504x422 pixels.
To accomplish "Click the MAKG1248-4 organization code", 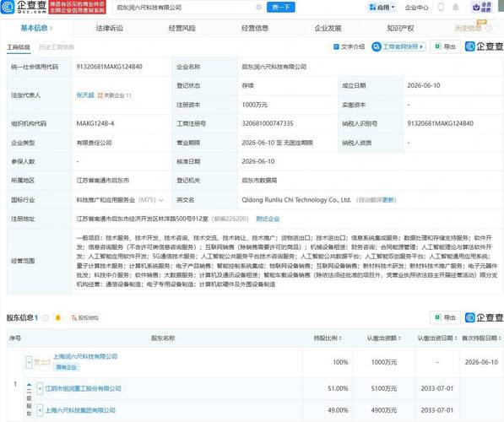I will point(95,123).
